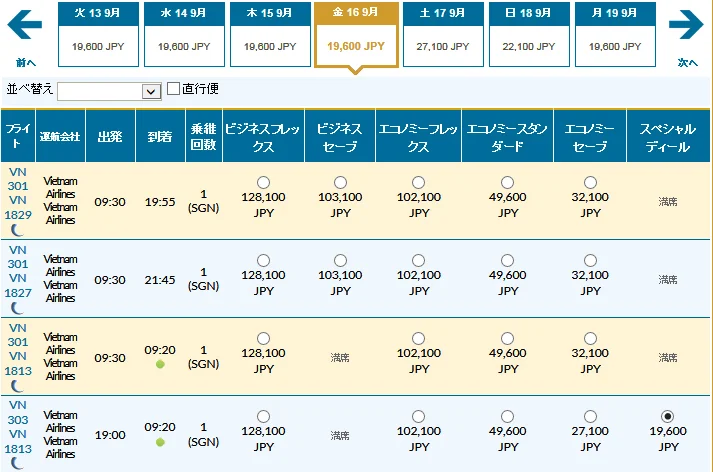713x472 pixels.
Task: Select the 水 14 9月 date tab
Action: click(184, 35)
